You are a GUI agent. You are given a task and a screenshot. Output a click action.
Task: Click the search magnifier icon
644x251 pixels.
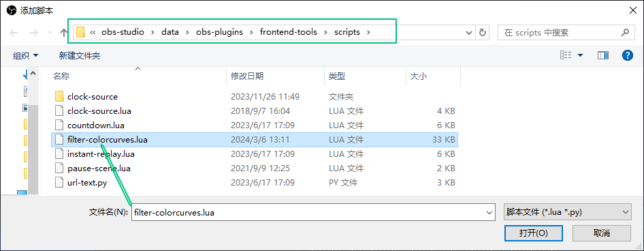coord(625,32)
